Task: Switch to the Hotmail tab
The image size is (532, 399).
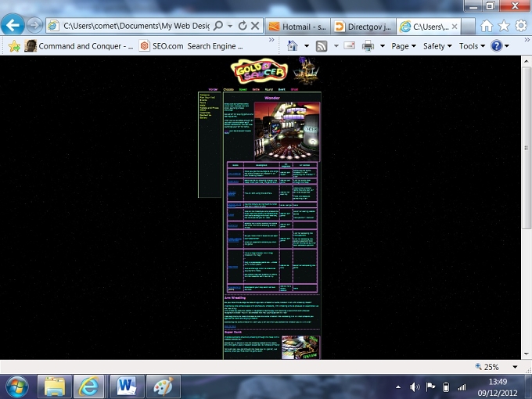Action: coord(297,27)
